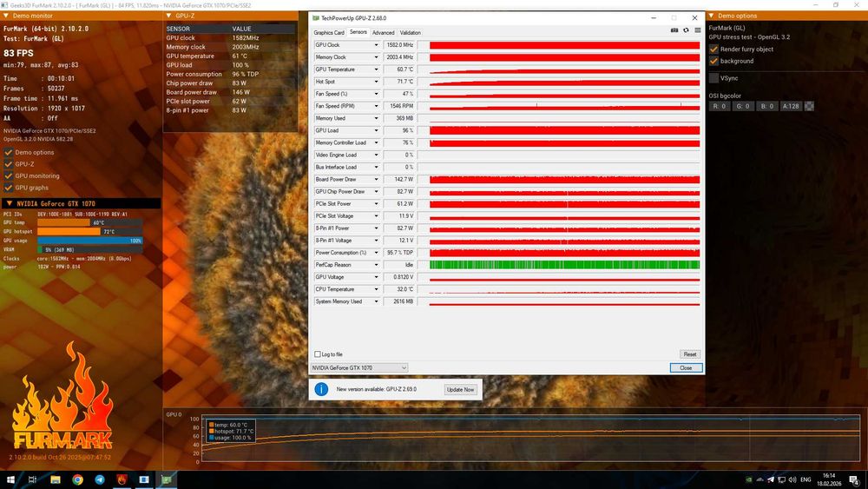
Task: Click the GPU-Z screenshot camera icon
Action: tap(674, 30)
